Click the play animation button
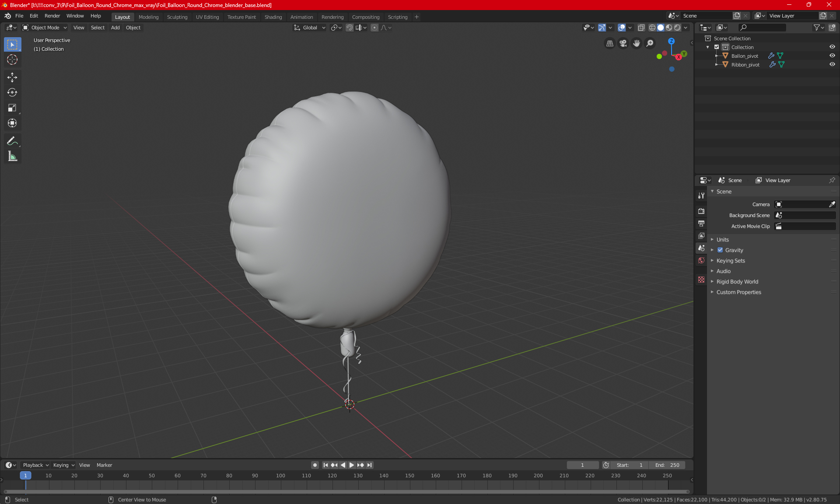840x504 pixels. pos(351,465)
